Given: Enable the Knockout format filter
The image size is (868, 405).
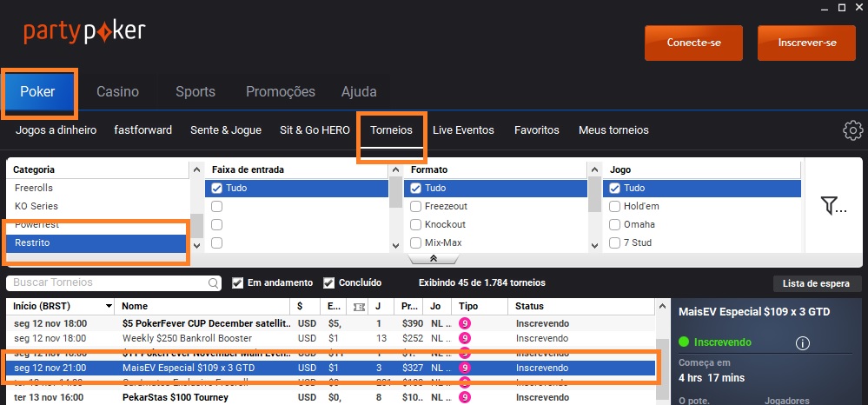Looking at the screenshot, I should coord(415,224).
